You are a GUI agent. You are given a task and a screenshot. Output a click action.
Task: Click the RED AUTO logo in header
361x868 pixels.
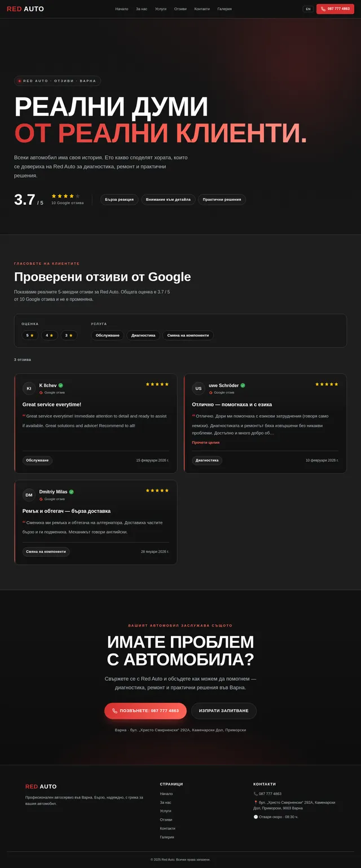click(25, 9)
